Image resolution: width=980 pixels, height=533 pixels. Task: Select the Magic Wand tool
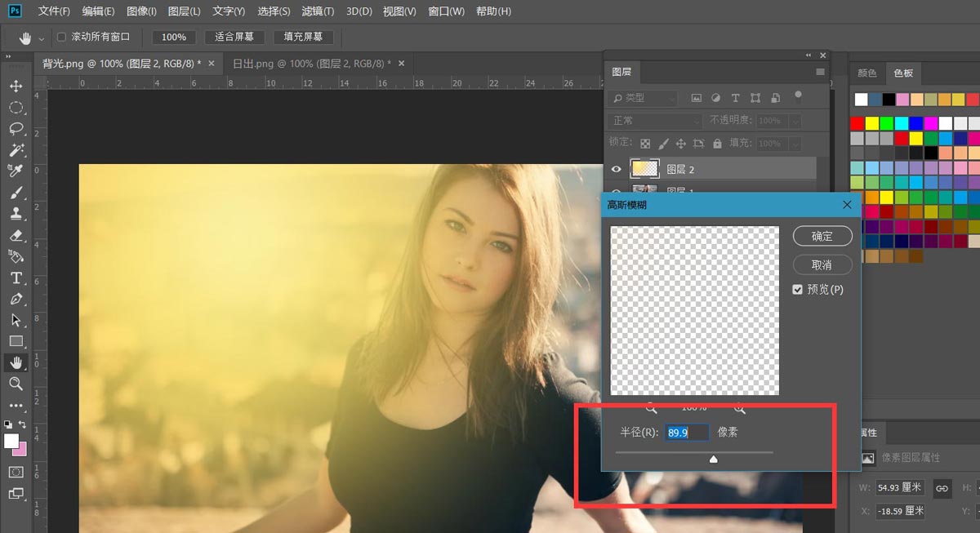(16, 150)
